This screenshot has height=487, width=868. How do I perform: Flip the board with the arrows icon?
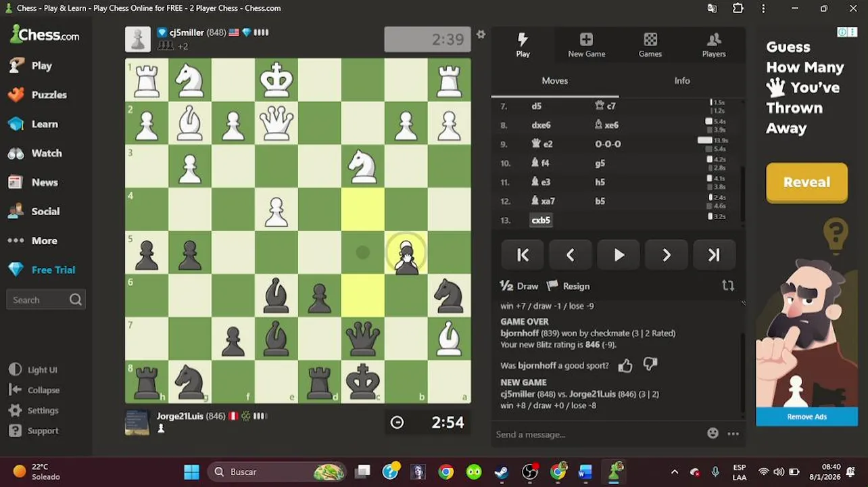(x=728, y=286)
